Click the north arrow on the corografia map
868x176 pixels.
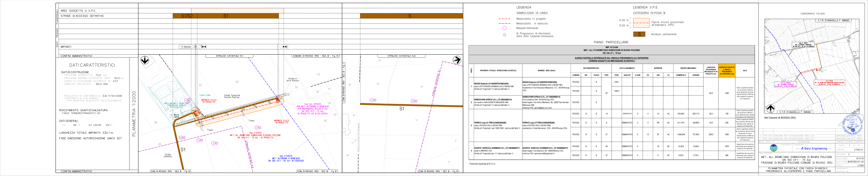pos(771,108)
